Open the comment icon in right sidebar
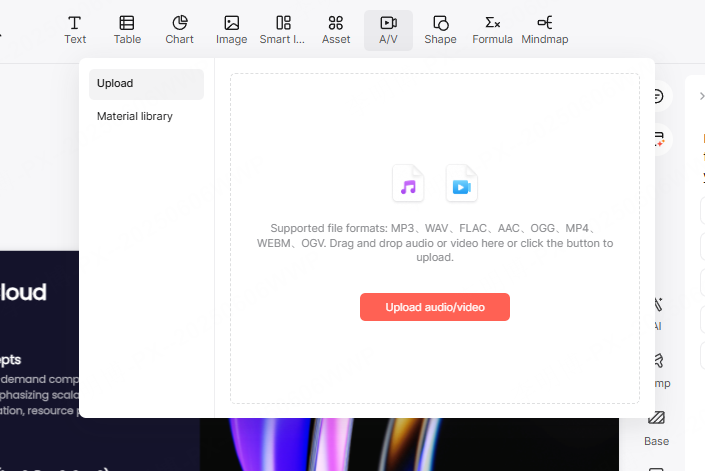Image resolution: width=705 pixels, height=471 pixels. coord(657,96)
